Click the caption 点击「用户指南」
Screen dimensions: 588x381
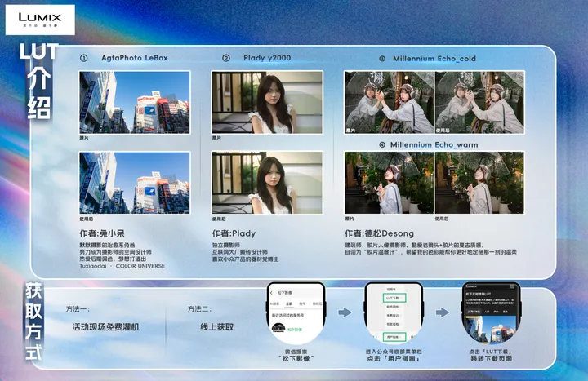394,358
